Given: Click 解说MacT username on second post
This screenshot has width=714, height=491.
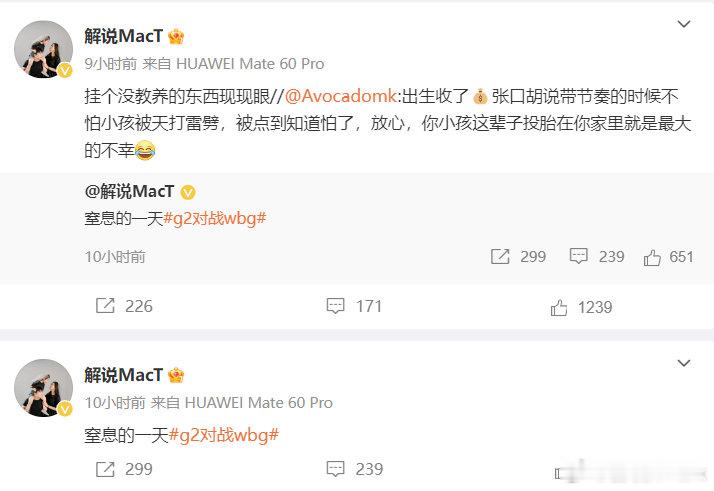Looking at the screenshot, I should tap(123, 375).
